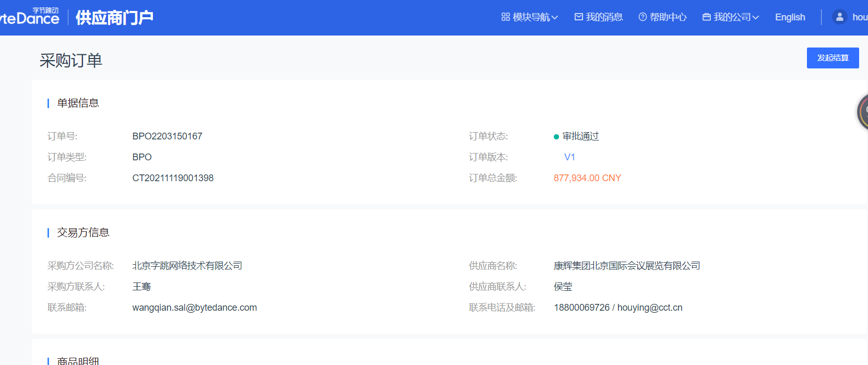Click the 供应商门户 portal title
This screenshot has width=868, height=365.
click(x=114, y=18)
